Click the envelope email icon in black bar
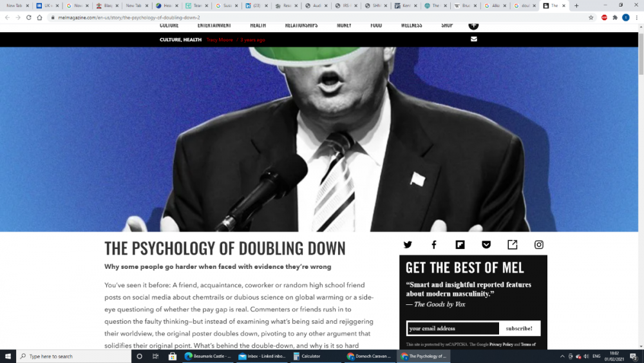Viewport: 644px width, 363px height. (474, 39)
